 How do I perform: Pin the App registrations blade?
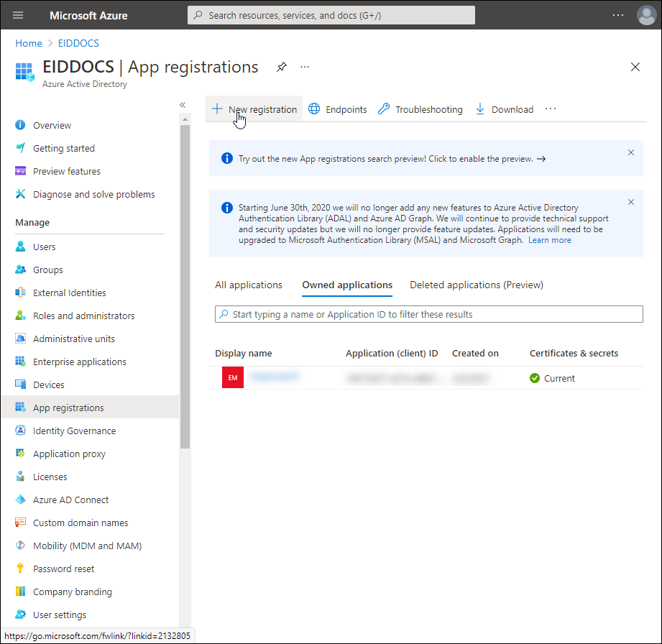282,67
